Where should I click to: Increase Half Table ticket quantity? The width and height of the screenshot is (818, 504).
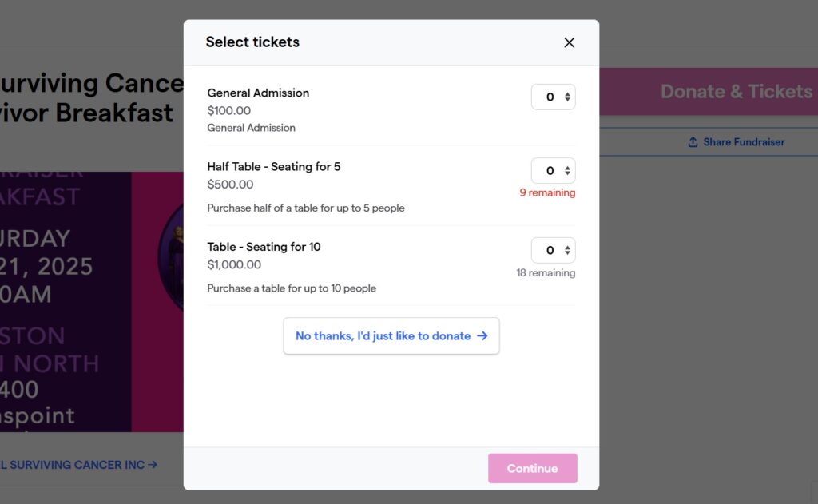pos(568,167)
